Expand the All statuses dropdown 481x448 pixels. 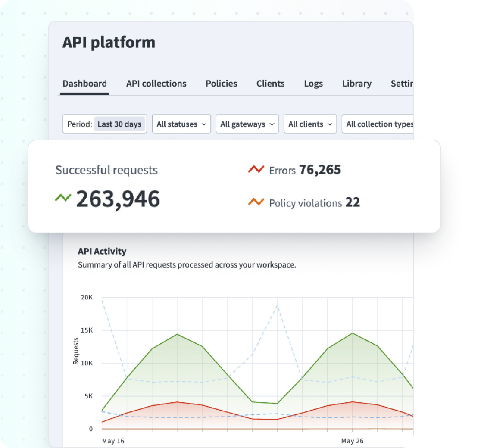(181, 124)
